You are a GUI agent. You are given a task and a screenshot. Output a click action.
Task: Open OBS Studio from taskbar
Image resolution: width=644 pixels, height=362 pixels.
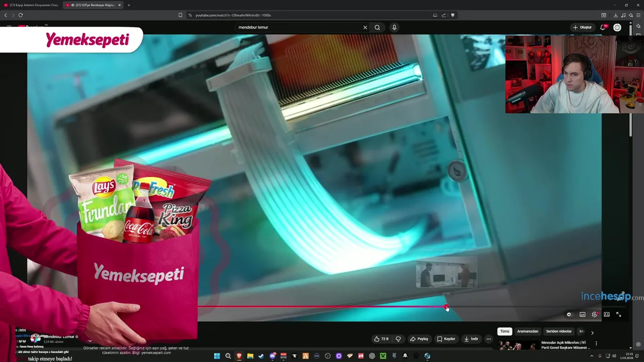click(x=328, y=356)
